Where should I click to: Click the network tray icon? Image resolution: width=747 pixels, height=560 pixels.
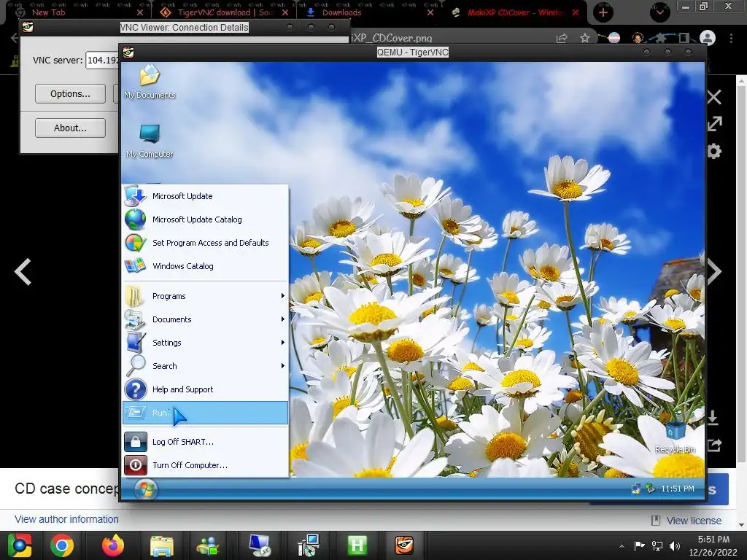click(657, 546)
